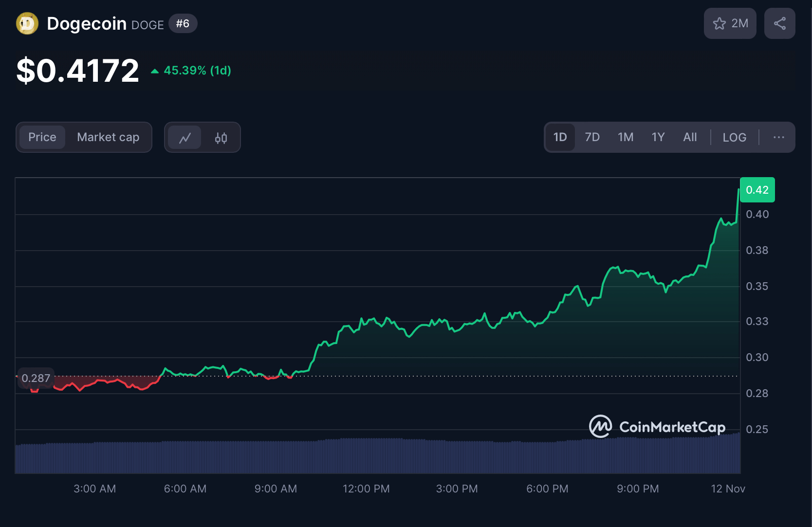Click the 12:00 PM time axis label

pos(366,489)
